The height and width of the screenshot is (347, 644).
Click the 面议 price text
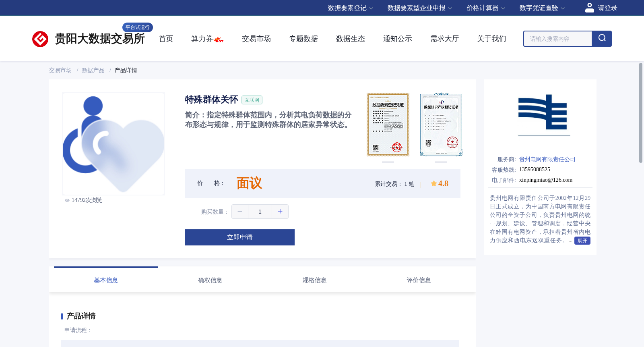(249, 183)
